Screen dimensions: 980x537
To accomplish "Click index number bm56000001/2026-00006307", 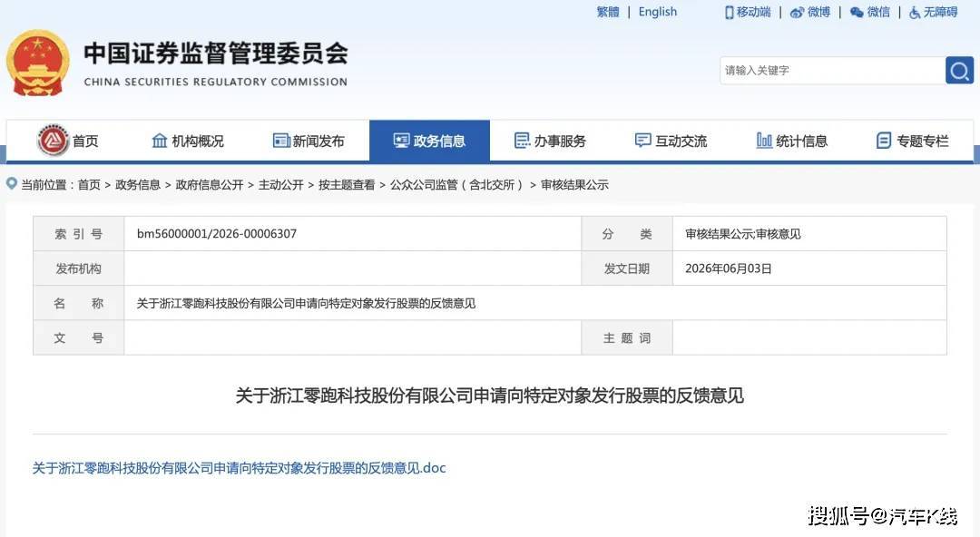I will [x=217, y=234].
